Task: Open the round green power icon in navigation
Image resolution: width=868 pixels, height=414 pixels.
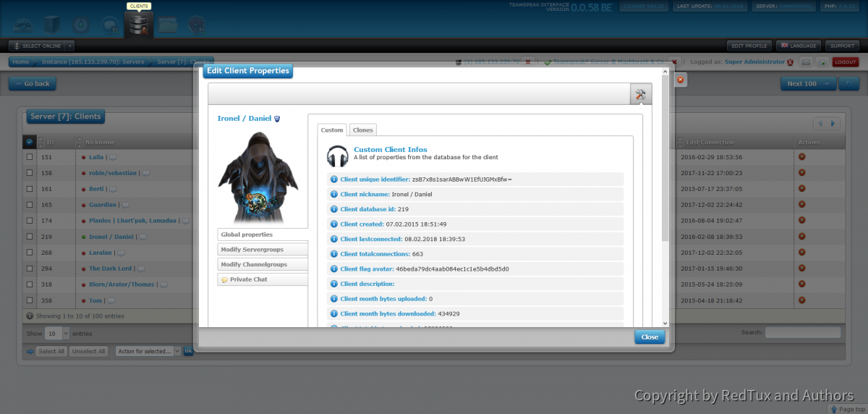Action: pos(82,25)
